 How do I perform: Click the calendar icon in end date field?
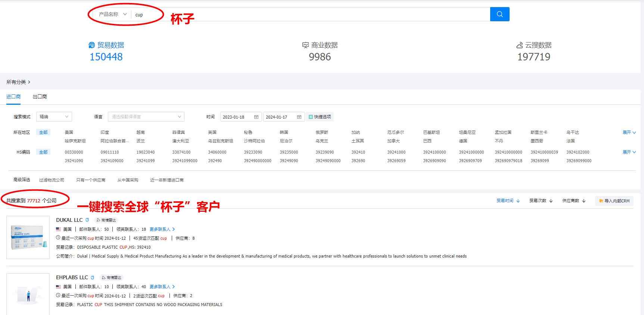[x=299, y=117]
